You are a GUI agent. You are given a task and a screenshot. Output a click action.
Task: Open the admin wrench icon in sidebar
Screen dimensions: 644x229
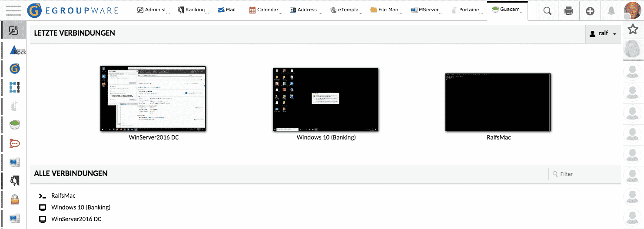tap(14, 31)
